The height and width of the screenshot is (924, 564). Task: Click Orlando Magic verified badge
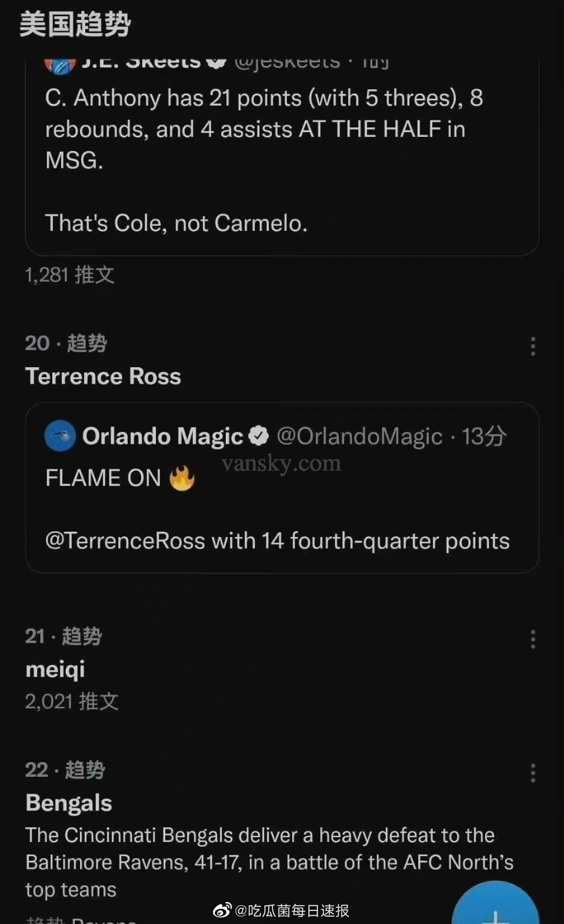(258, 436)
